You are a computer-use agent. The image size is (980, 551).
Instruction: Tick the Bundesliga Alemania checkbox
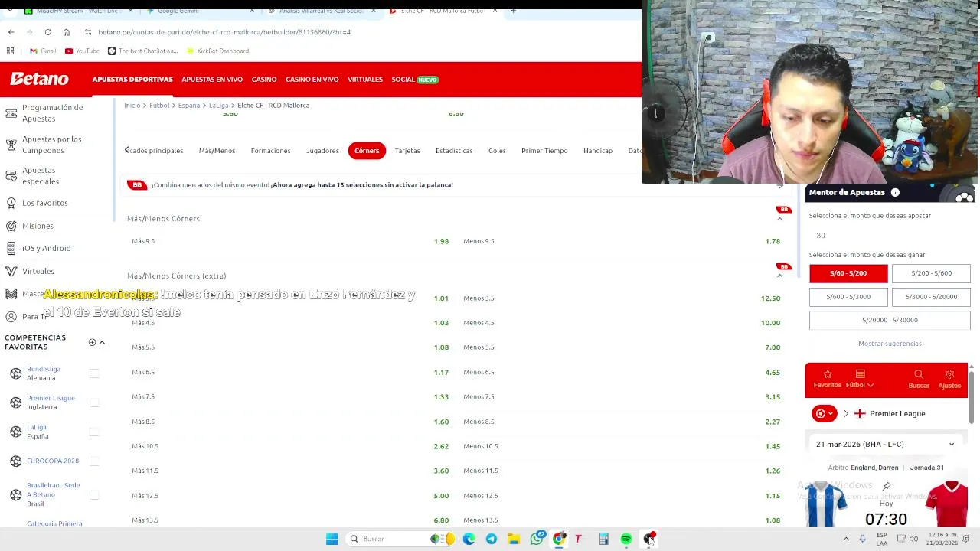[x=94, y=373]
